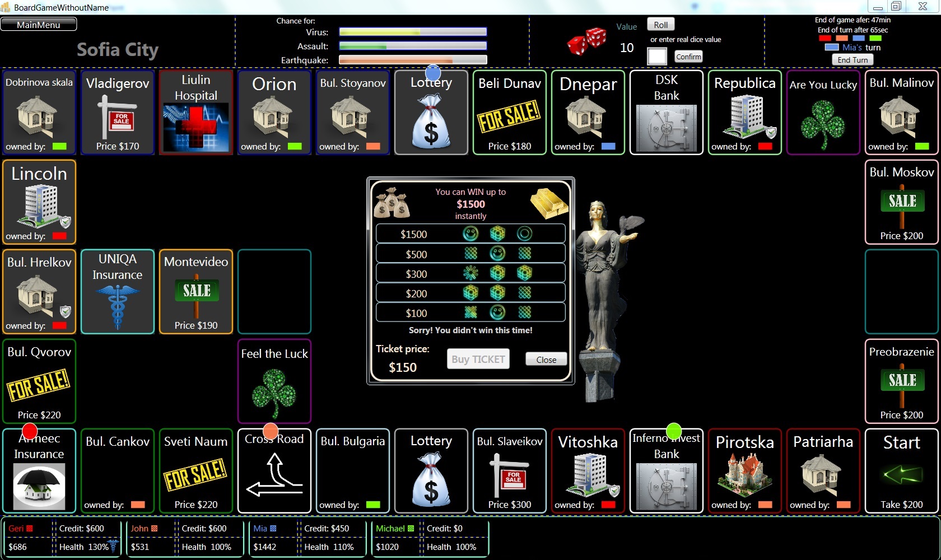Buy a lottery TICKET

tap(478, 359)
